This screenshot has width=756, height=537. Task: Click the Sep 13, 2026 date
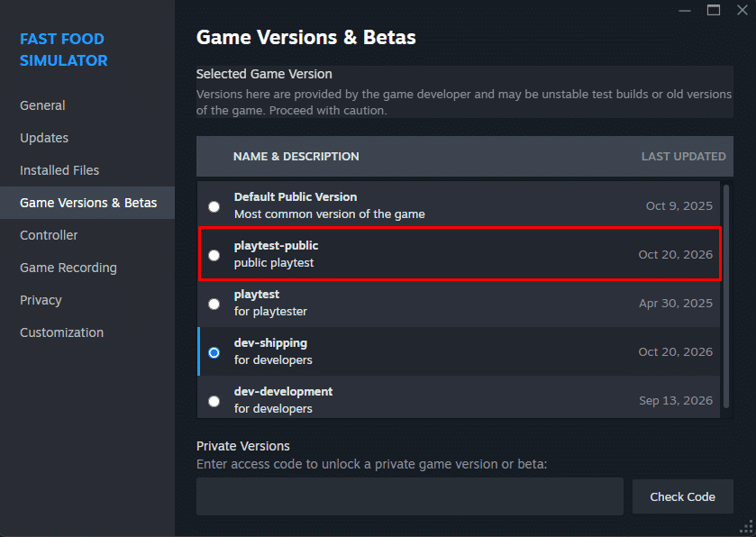[676, 401]
